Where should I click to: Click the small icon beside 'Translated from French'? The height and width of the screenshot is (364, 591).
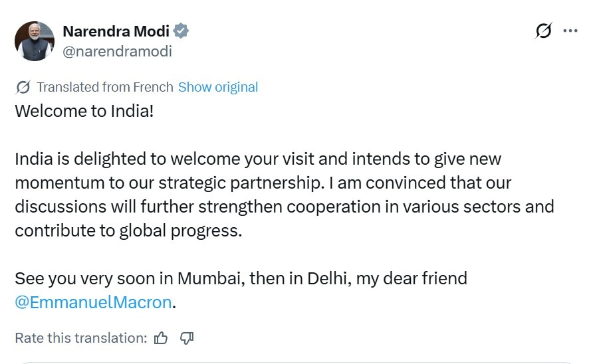pyautogui.click(x=23, y=87)
